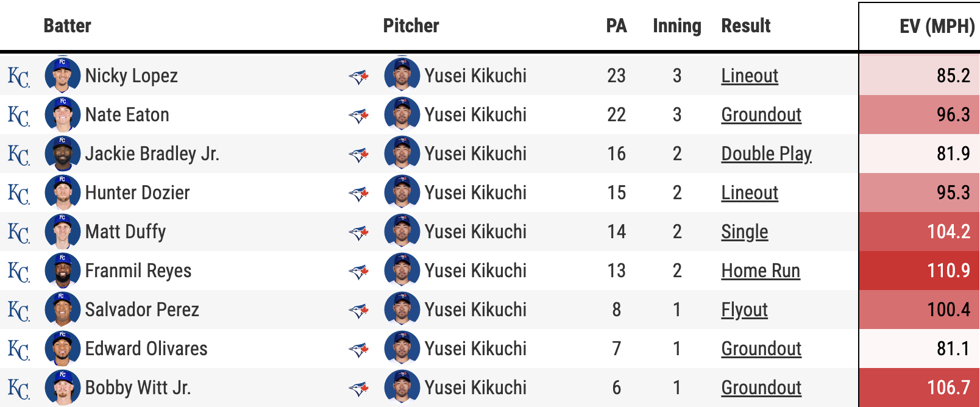Click the Royals logo beside Edward Olivares
The image size is (980, 407).
[x=18, y=350]
